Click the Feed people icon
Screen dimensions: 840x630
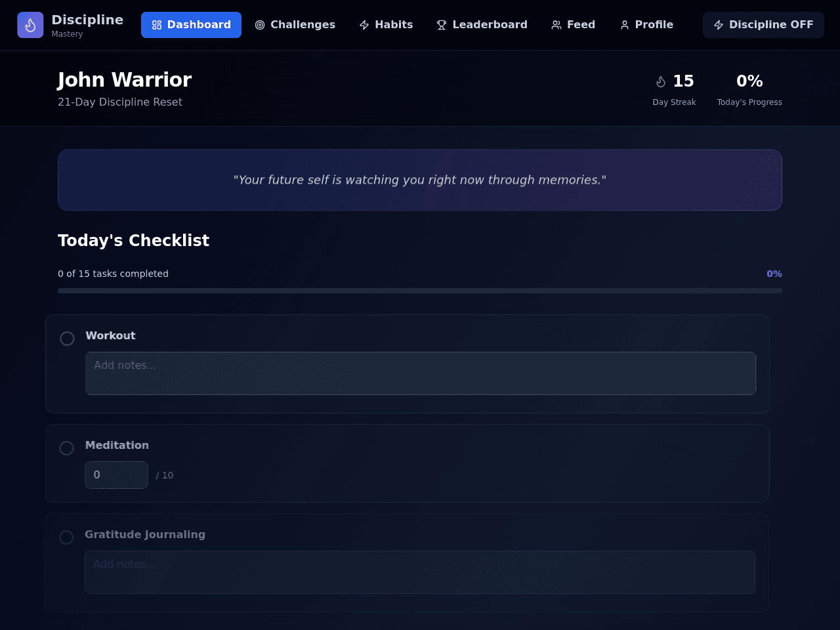click(556, 25)
